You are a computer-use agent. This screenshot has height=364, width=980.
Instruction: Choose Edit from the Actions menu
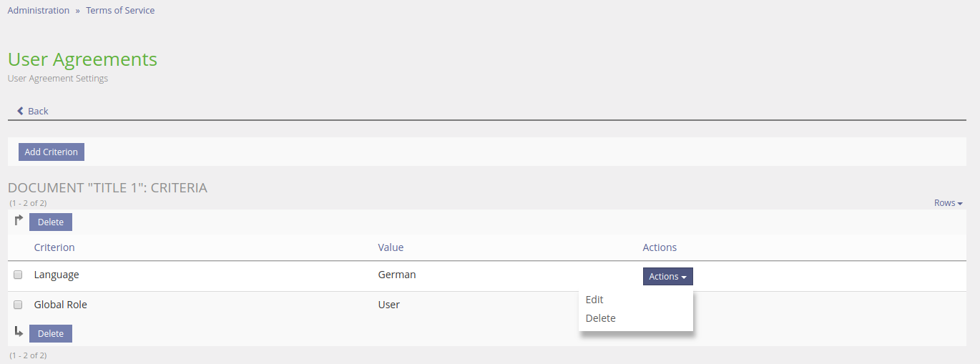594,300
